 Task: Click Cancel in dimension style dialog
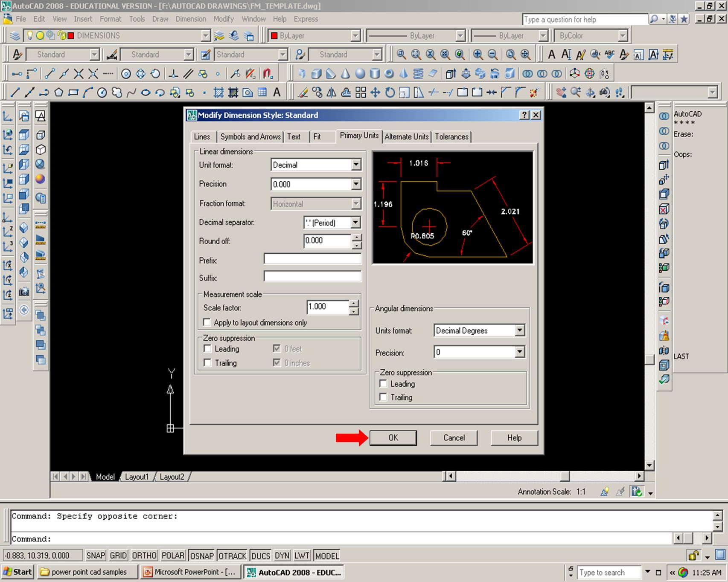[x=454, y=438]
